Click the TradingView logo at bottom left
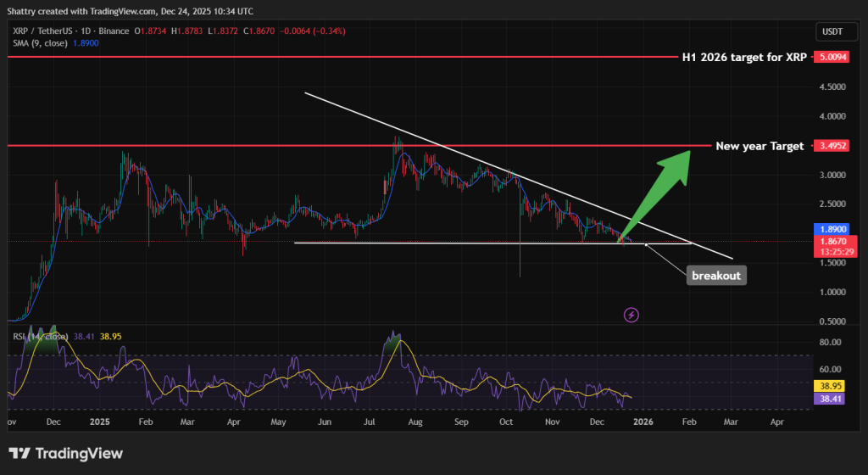868x475 pixels. (x=65, y=454)
